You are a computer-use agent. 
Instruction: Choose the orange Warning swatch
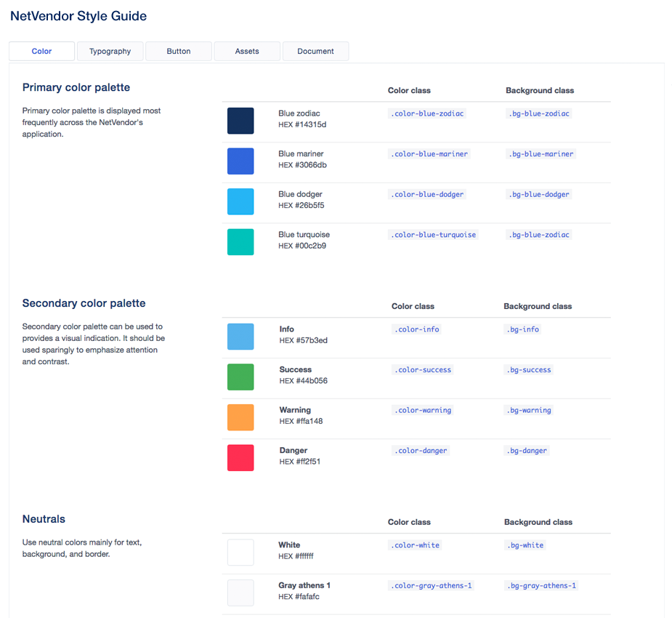240,417
